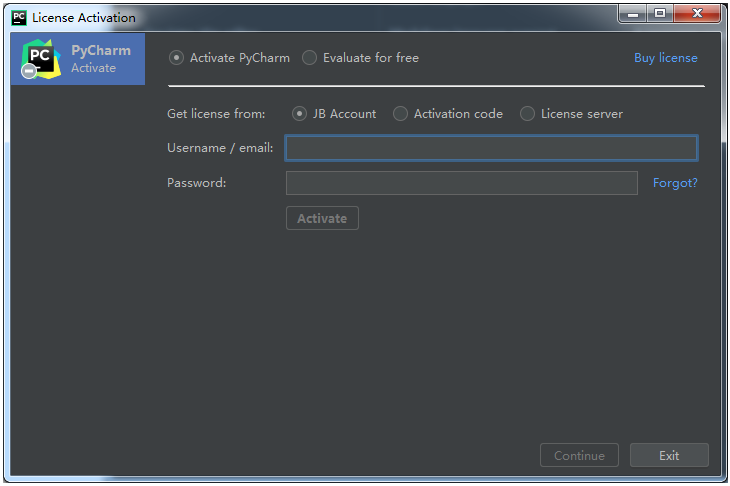Click into the Password input field
This screenshot has width=730, height=486.
coord(461,183)
